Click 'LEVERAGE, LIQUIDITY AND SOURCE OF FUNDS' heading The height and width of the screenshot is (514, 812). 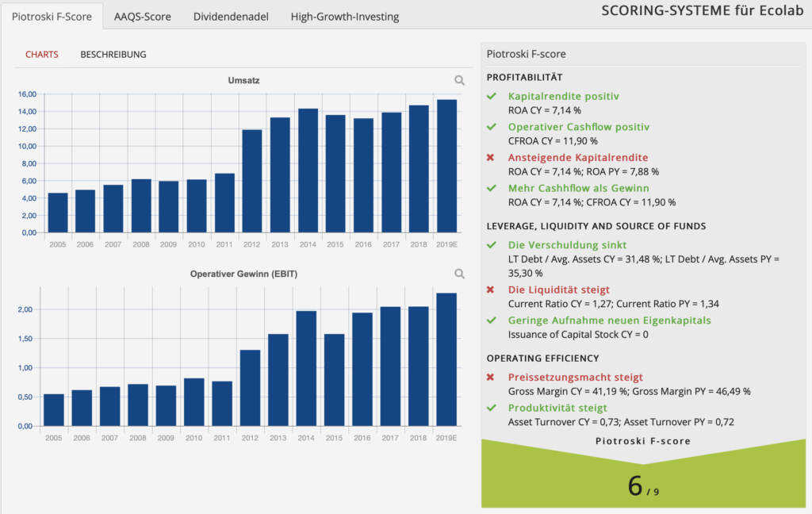pyautogui.click(x=596, y=226)
